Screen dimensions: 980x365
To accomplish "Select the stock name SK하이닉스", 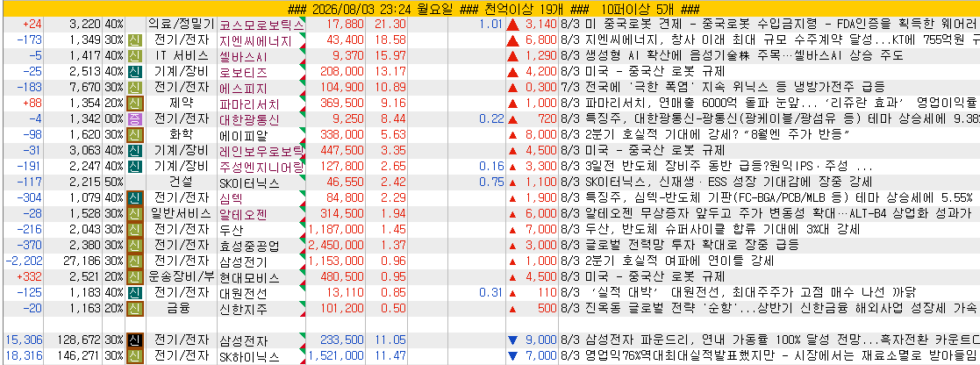I will (249, 357).
